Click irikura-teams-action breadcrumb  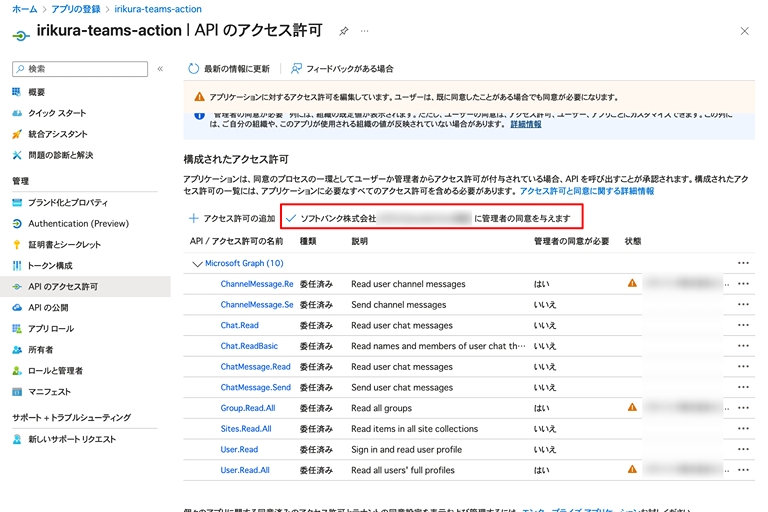click(x=158, y=9)
